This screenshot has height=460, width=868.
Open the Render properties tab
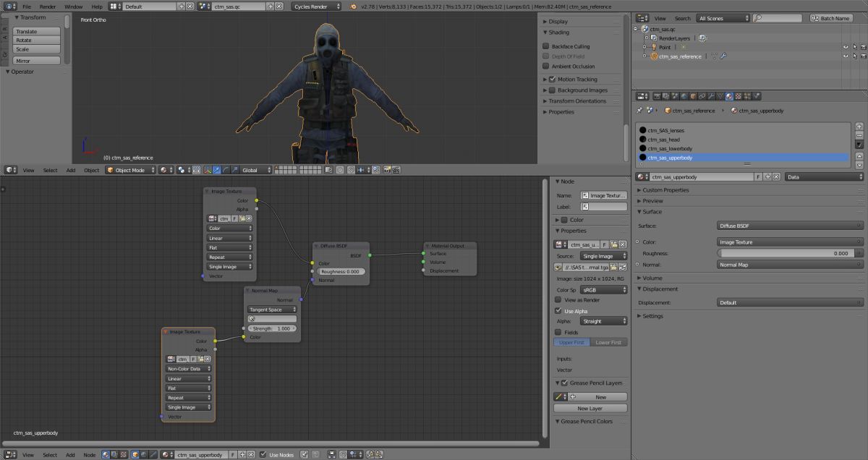[x=658, y=95]
